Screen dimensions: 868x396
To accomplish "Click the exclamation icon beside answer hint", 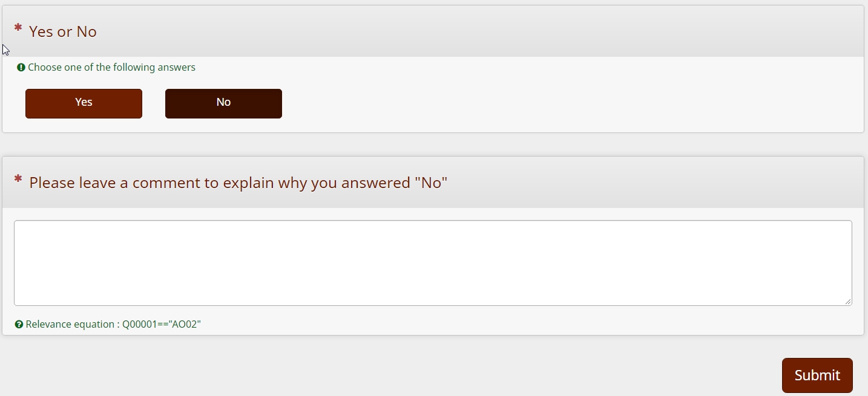I will (21, 68).
